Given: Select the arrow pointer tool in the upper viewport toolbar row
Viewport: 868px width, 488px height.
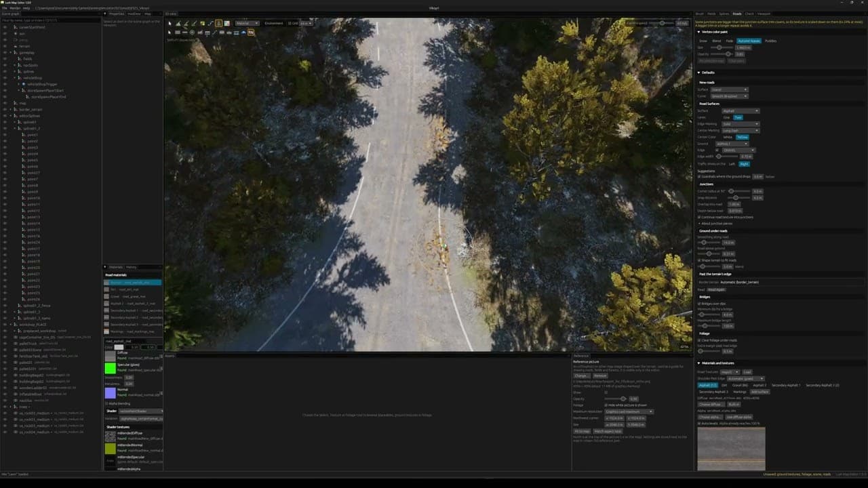Looking at the screenshot, I should (170, 23).
